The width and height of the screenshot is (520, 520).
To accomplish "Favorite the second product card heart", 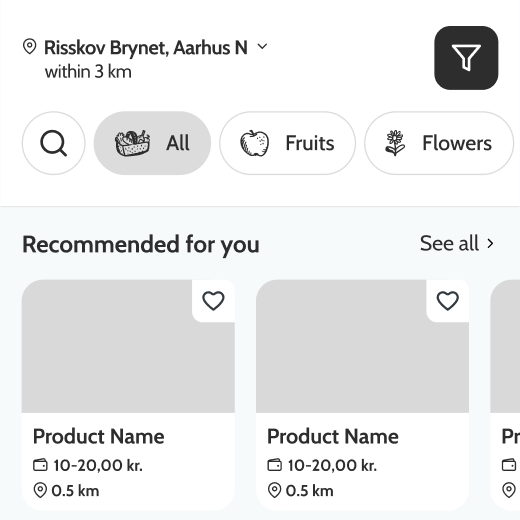I will pyautogui.click(x=448, y=301).
